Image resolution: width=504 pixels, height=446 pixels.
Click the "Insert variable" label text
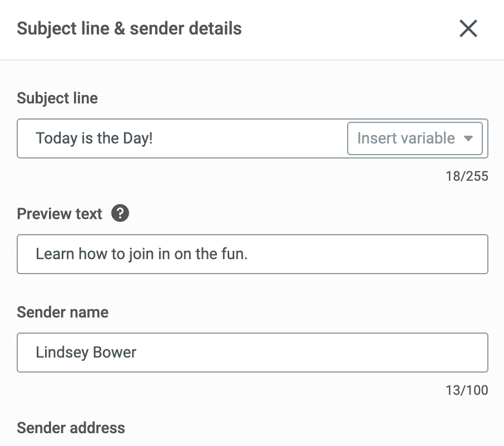pyautogui.click(x=406, y=138)
